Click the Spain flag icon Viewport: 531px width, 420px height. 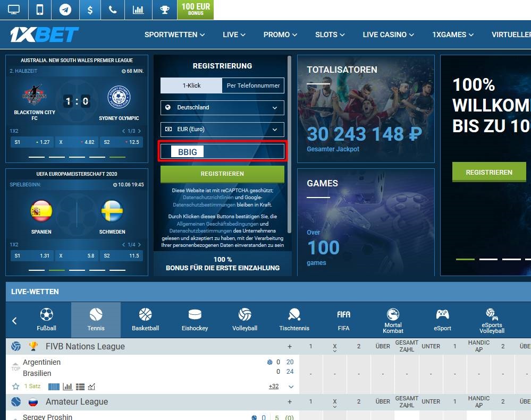(41, 211)
